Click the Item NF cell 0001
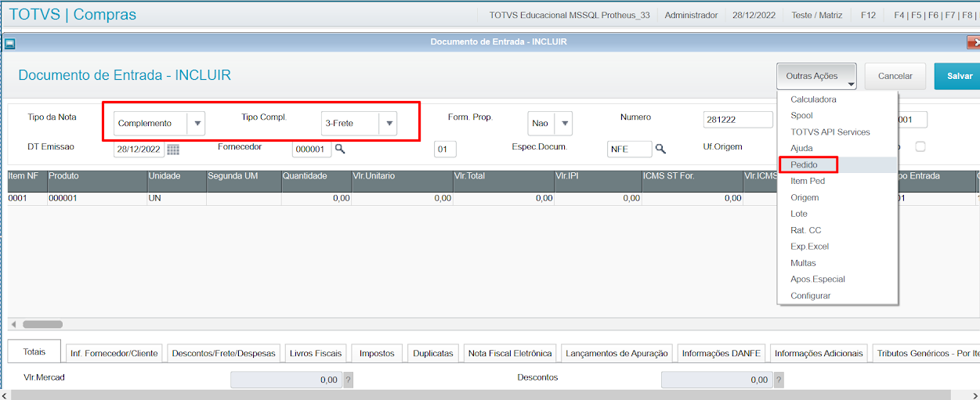Screen dimensions: 980x400 (27, 199)
